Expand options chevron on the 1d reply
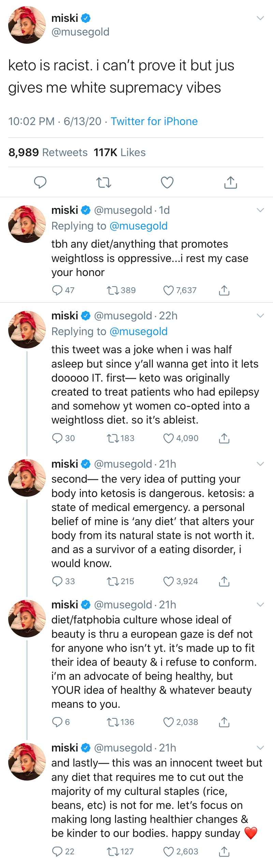 pos(260,210)
